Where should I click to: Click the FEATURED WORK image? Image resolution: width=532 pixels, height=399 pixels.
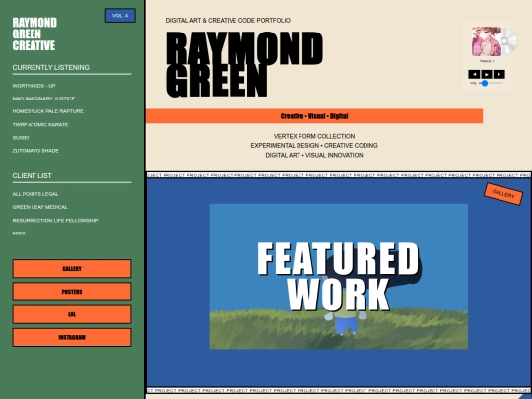339,276
